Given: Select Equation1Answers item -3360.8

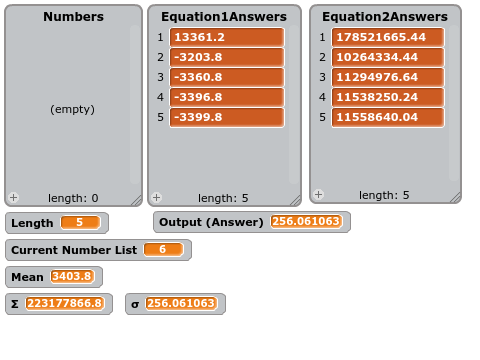Looking at the screenshot, I should tap(227, 77).
